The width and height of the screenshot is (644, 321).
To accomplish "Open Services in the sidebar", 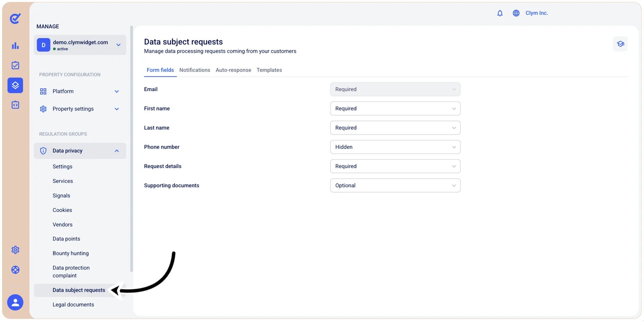I will [63, 181].
